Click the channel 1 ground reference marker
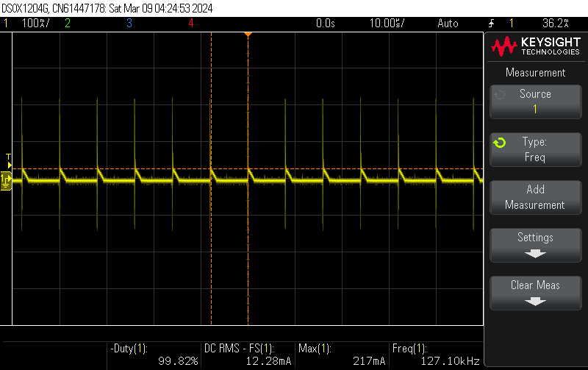The height and width of the screenshot is (370, 588). [6, 181]
